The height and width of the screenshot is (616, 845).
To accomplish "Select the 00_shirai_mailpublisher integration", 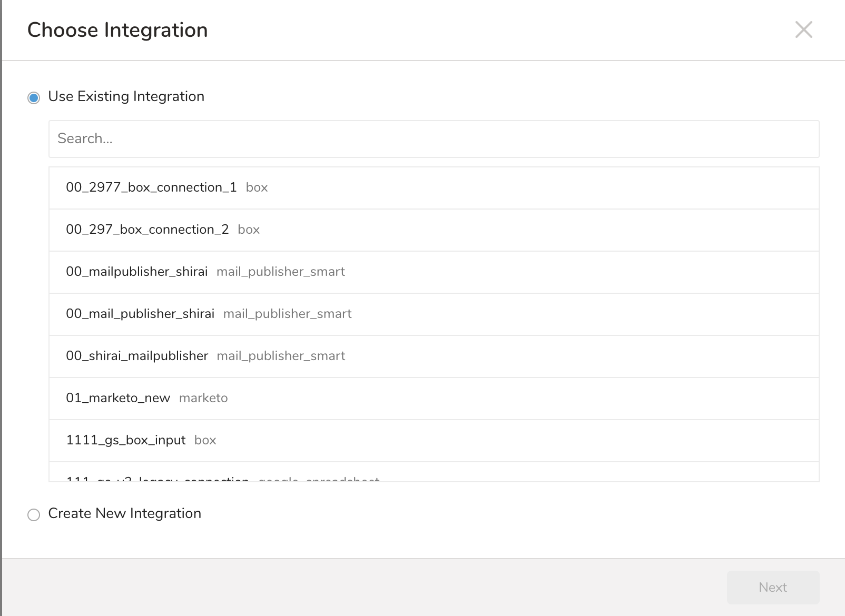I will click(x=137, y=356).
